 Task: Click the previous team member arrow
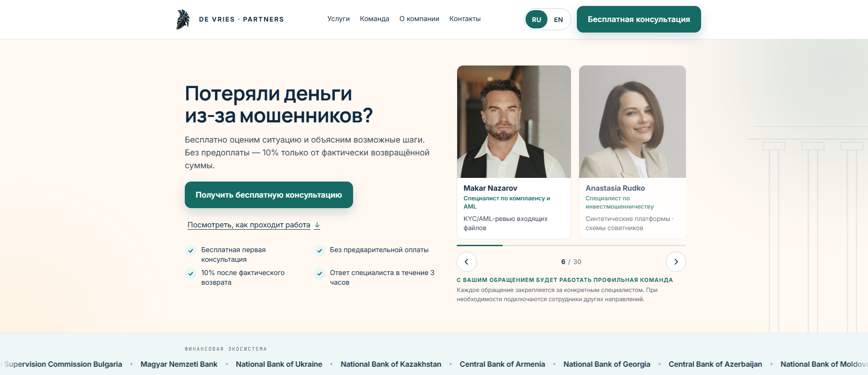tap(467, 262)
